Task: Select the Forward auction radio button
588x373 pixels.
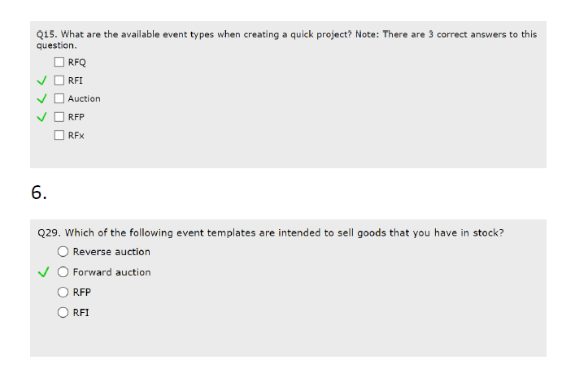Action: tap(64, 272)
